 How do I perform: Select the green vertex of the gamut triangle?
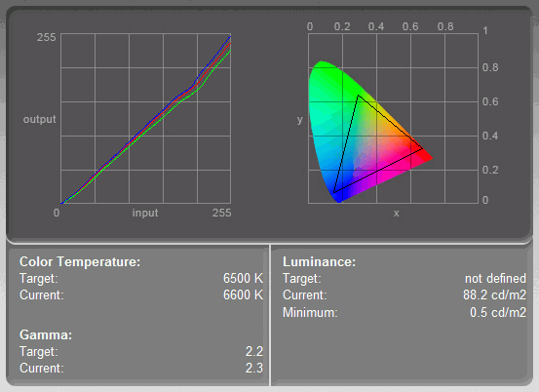coord(358,96)
